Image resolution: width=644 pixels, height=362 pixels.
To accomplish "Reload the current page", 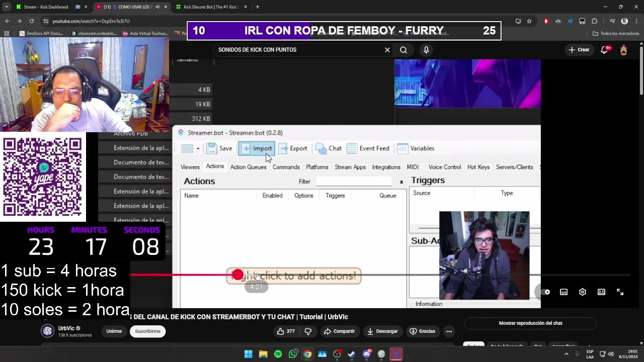I will (x=31, y=21).
